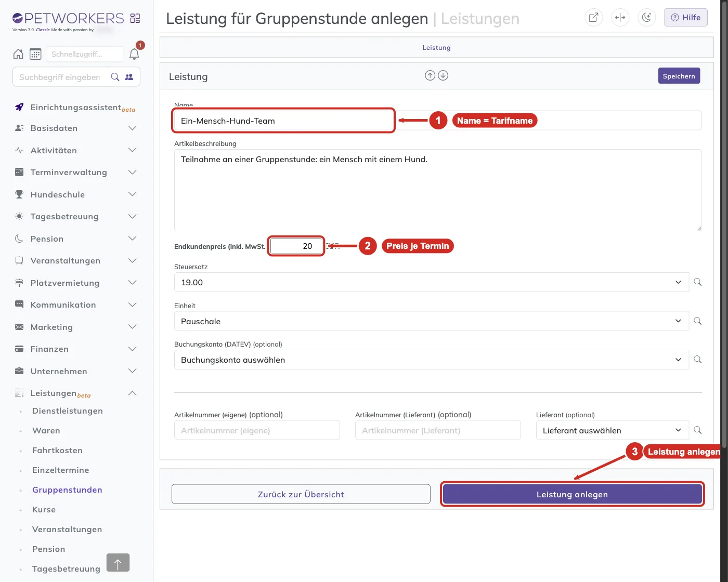The image size is (728, 582).
Task: Click the Artikelnummer (Lieferant) input field
Action: tap(438, 430)
